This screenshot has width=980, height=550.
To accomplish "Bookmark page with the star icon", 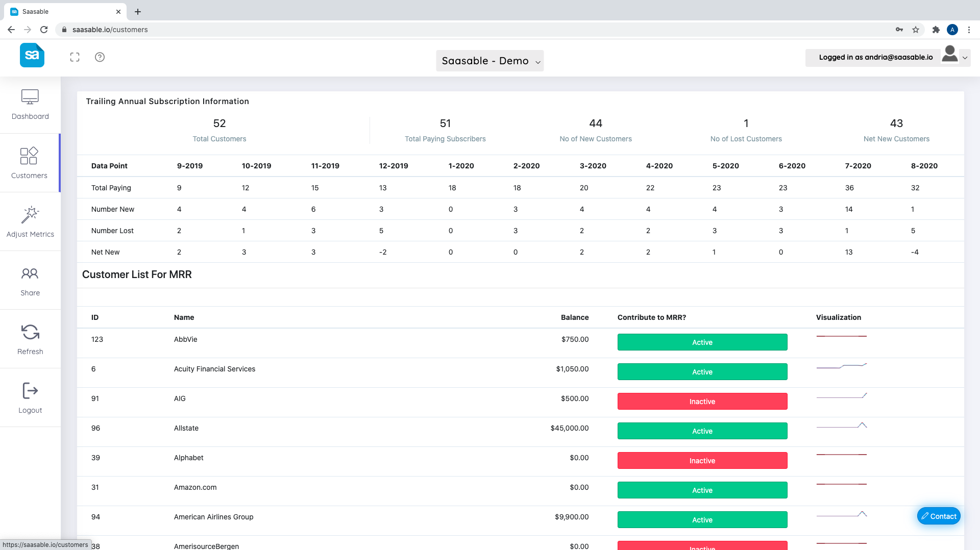I will tap(916, 30).
